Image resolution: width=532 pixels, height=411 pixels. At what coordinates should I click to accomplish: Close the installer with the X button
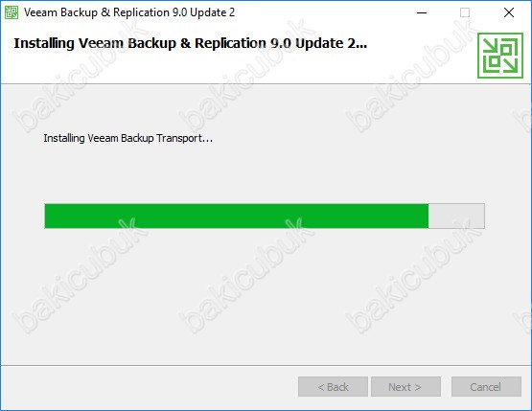coord(509,12)
